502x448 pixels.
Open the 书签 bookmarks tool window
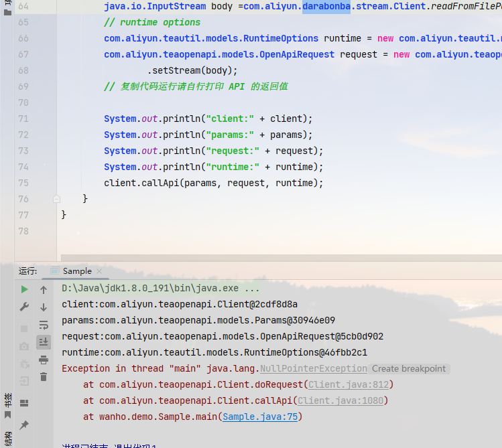point(7,406)
